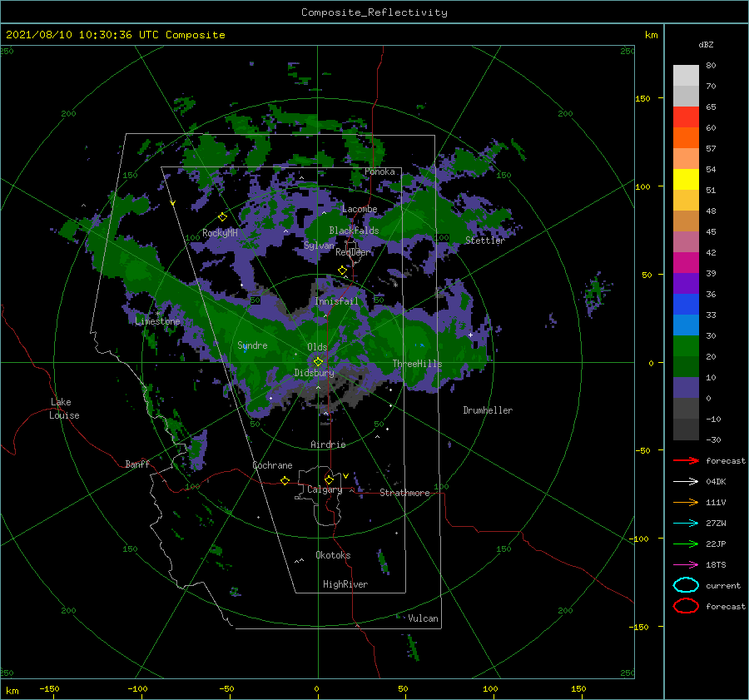Select the HighRiver label
749x700 pixels.
click(345, 584)
